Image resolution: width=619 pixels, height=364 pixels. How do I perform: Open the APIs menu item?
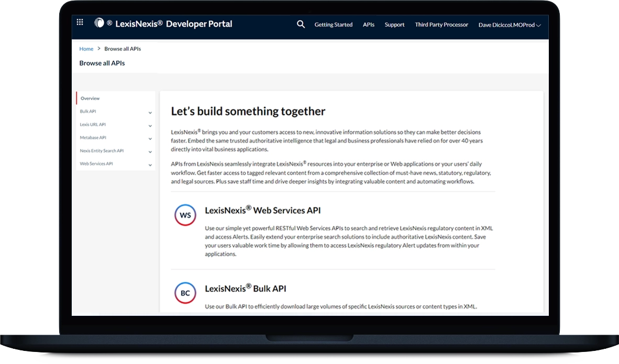[x=368, y=25]
